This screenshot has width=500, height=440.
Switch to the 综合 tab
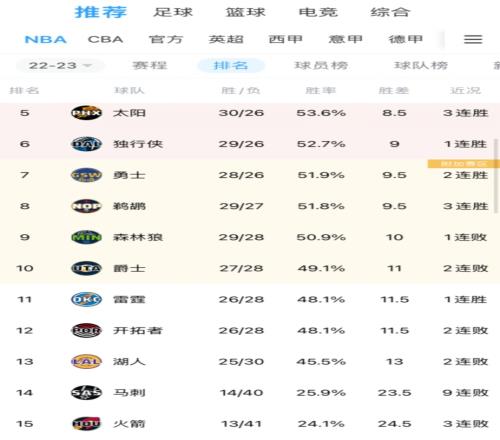(390, 12)
